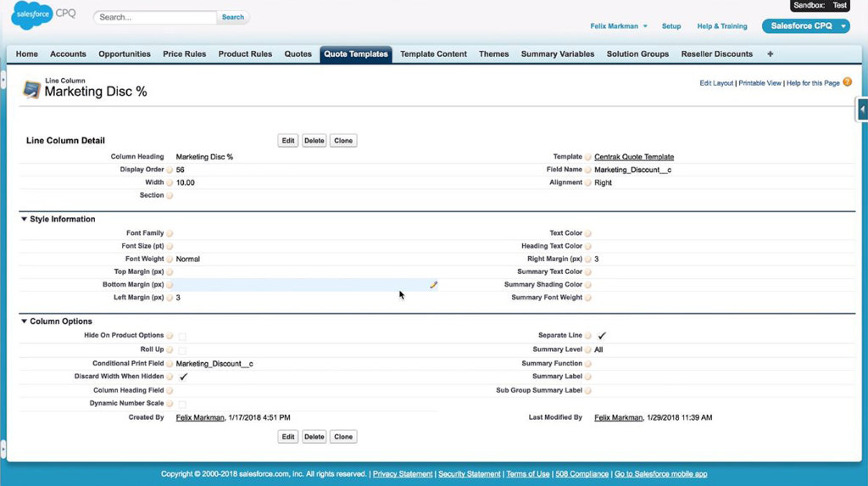Click the Width value 10.00
This screenshot has width=868, height=486.
pos(185,182)
